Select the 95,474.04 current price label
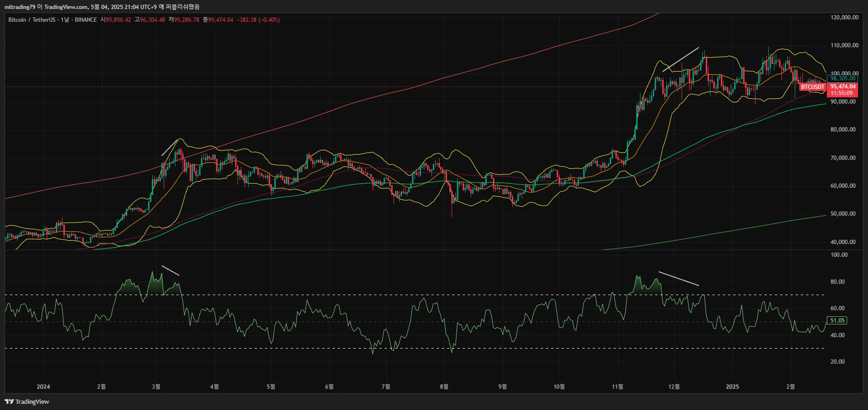Viewport: 868px width, 410px height. pyautogui.click(x=843, y=87)
